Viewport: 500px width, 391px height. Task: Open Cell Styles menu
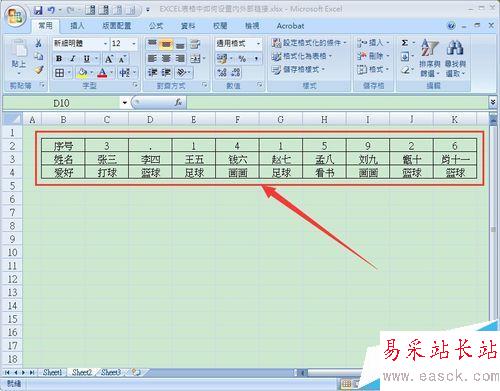298,70
